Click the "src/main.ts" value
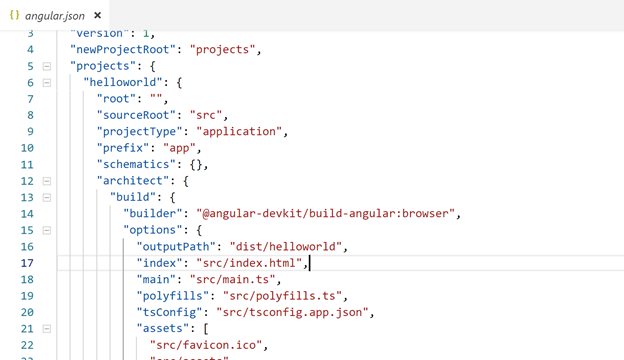This screenshot has height=360, width=624. [x=232, y=280]
